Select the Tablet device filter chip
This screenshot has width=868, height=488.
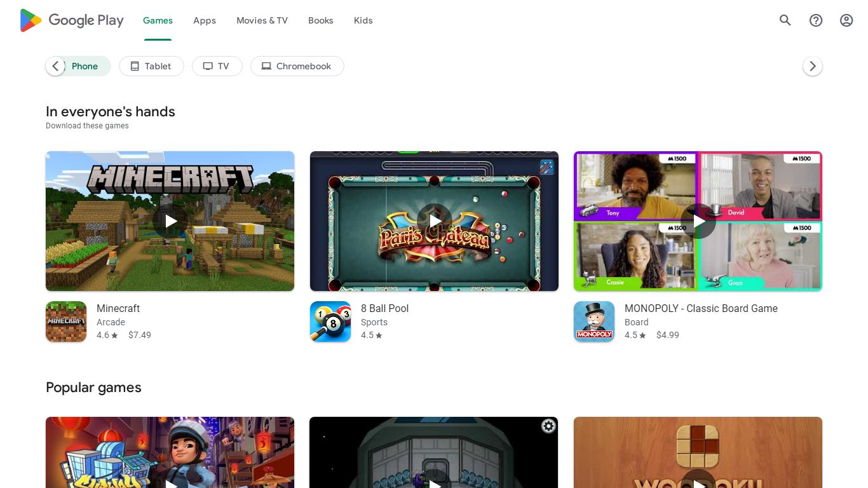(x=151, y=66)
